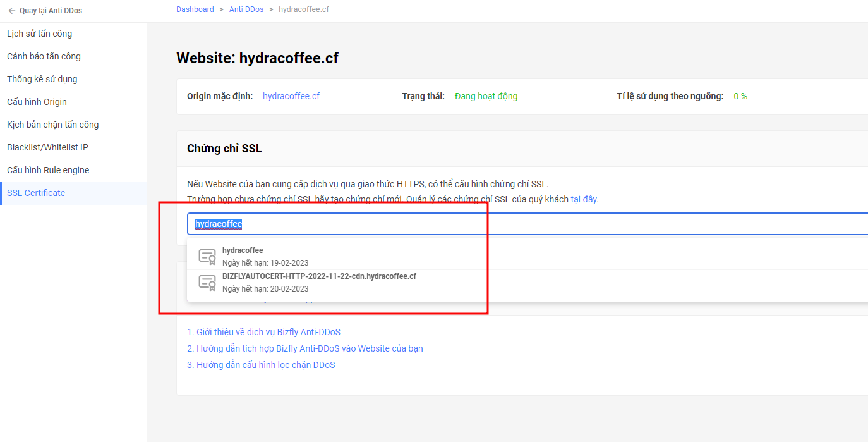The width and height of the screenshot is (868, 442).
Task: Click hydracoffee.cf origin link
Action: pos(291,96)
